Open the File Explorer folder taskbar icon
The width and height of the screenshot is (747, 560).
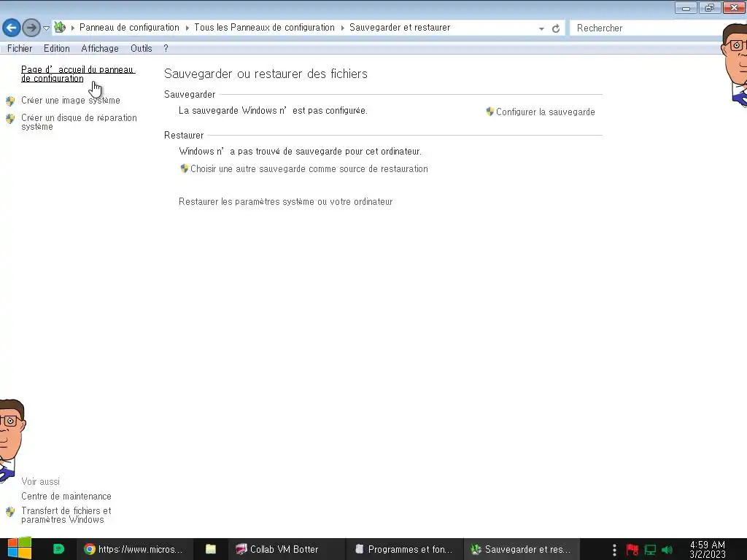point(211,549)
